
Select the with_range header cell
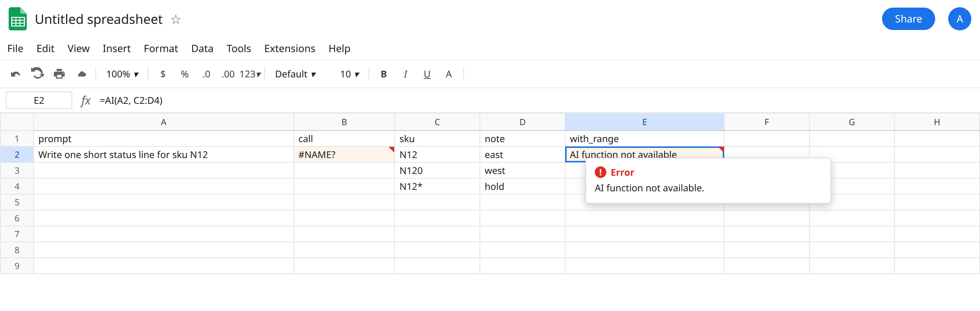click(x=644, y=139)
